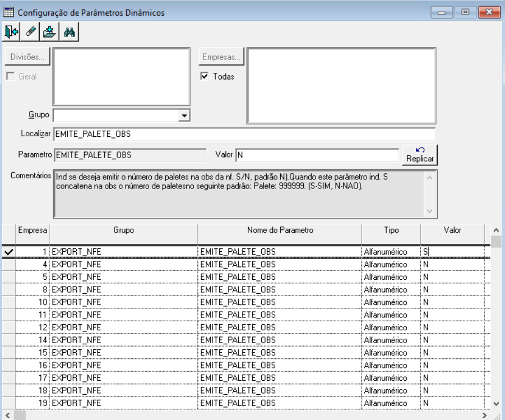505x420 pixels.
Task: Click the save download toolbar icon
Action: pyautogui.click(x=49, y=31)
